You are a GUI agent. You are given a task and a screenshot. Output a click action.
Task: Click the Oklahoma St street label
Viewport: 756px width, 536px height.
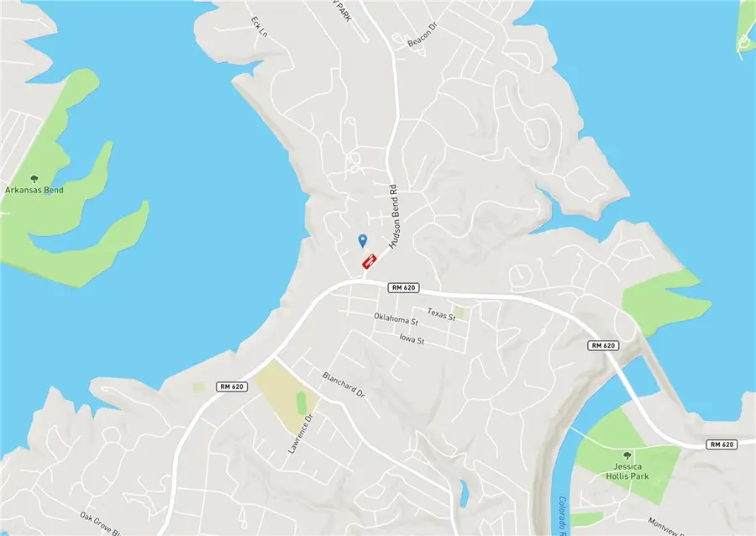[396, 318]
